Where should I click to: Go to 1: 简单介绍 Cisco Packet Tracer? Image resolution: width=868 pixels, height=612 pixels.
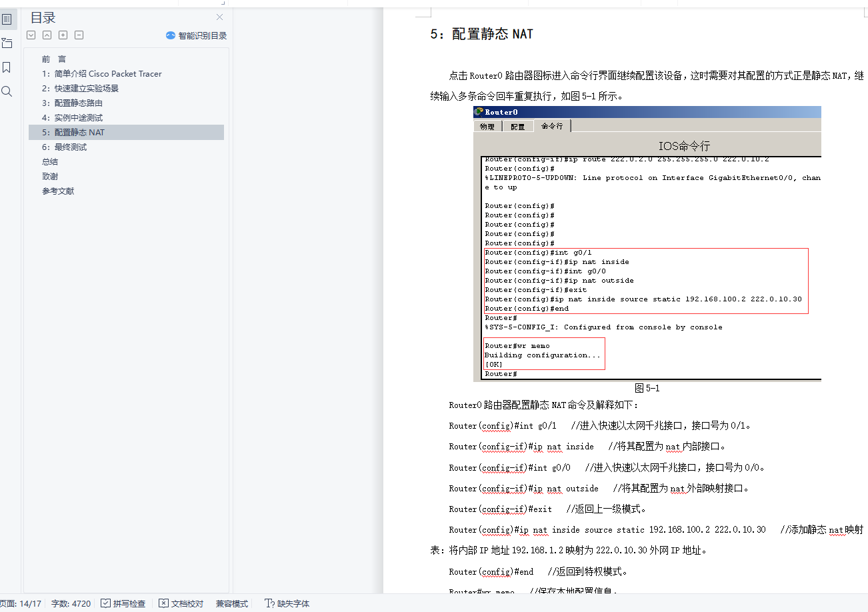tap(101, 74)
